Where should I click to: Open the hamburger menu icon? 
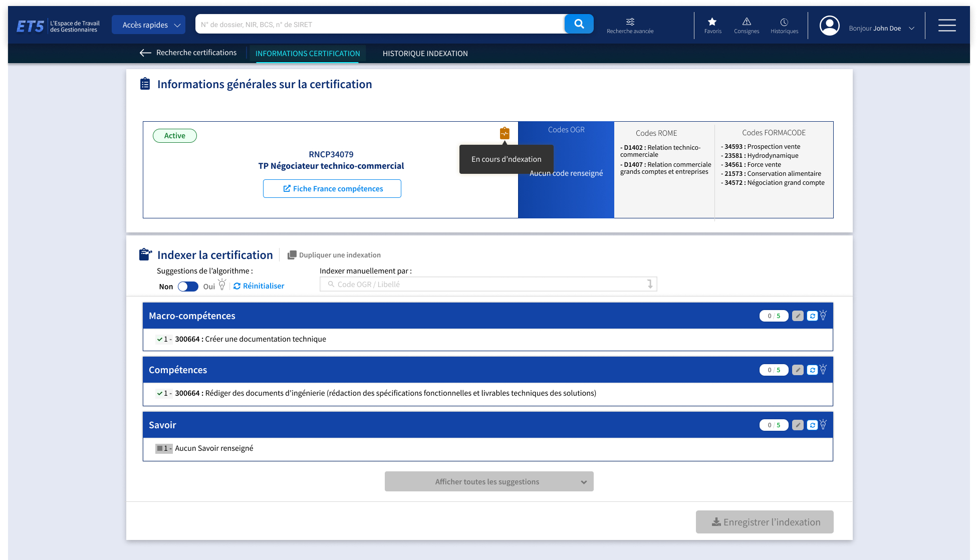click(946, 25)
